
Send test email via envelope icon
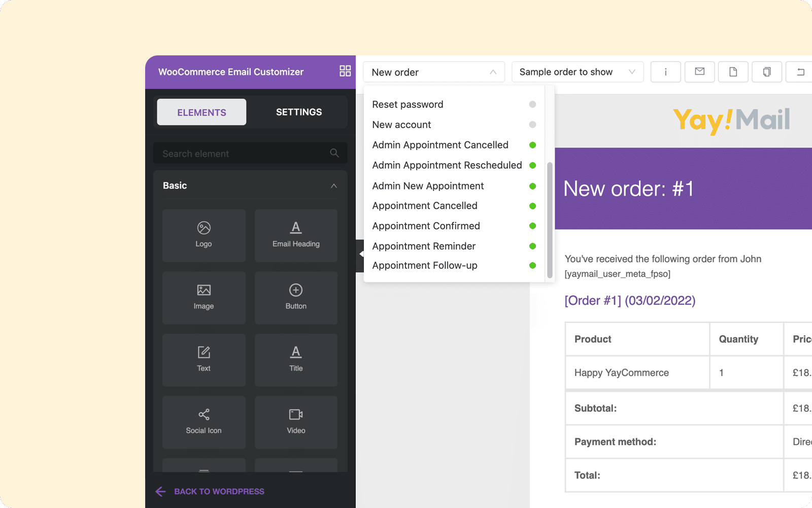tap(699, 72)
